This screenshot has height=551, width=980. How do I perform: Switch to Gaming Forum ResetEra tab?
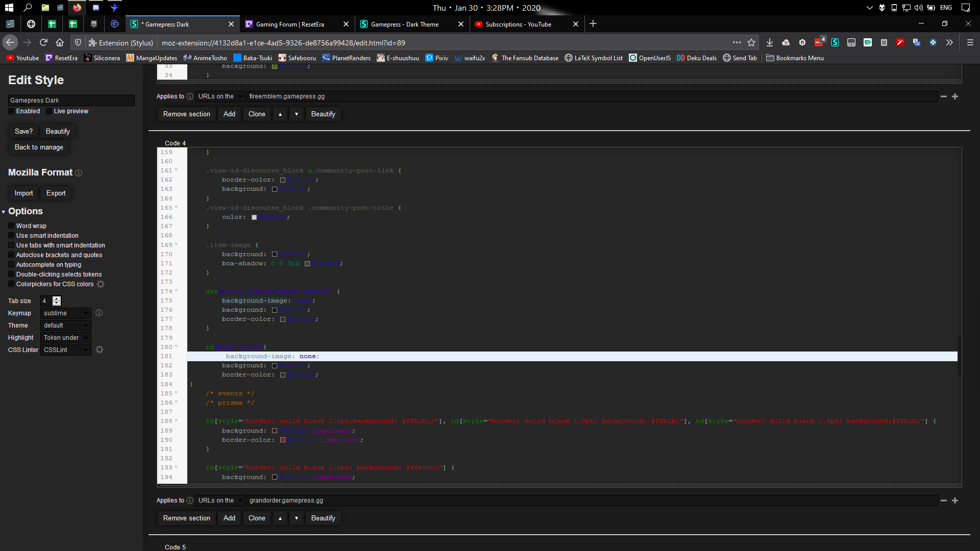click(x=290, y=24)
